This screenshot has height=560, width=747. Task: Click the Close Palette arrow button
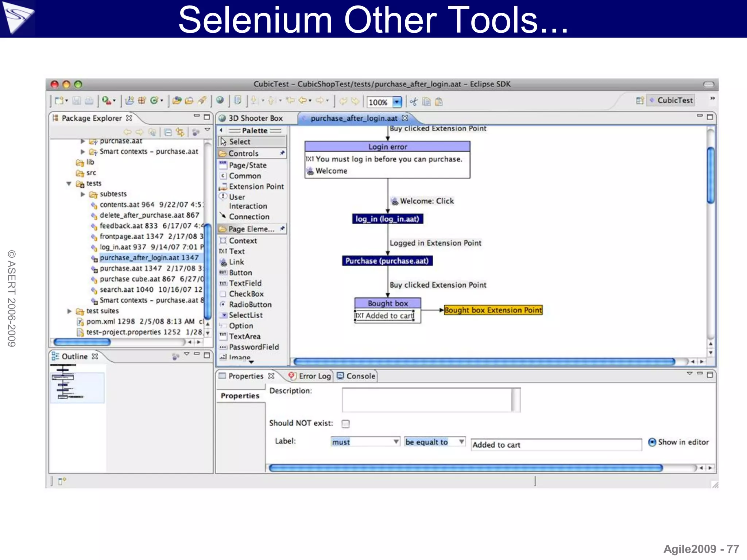pos(221,130)
